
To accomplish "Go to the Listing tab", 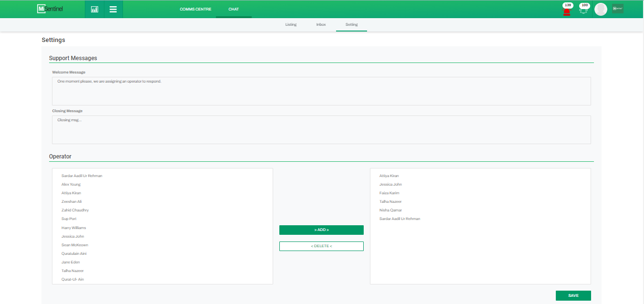I will click(291, 24).
